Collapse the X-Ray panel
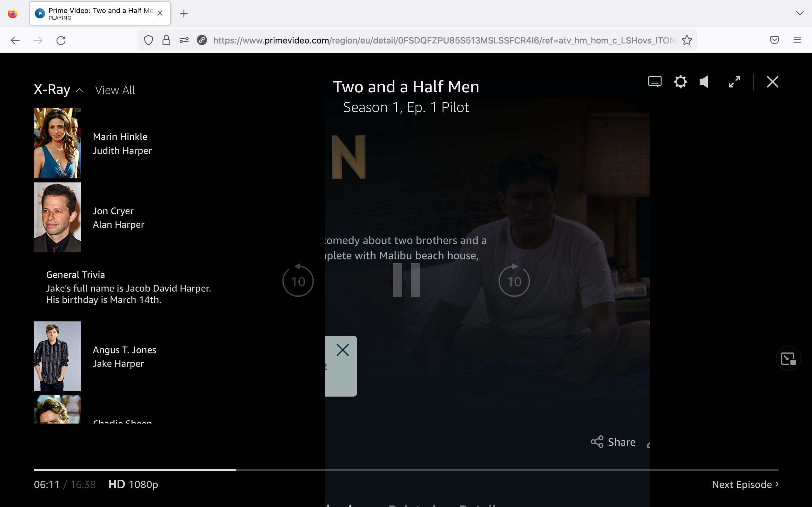Viewport: 812px width, 507px height. [x=79, y=90]
